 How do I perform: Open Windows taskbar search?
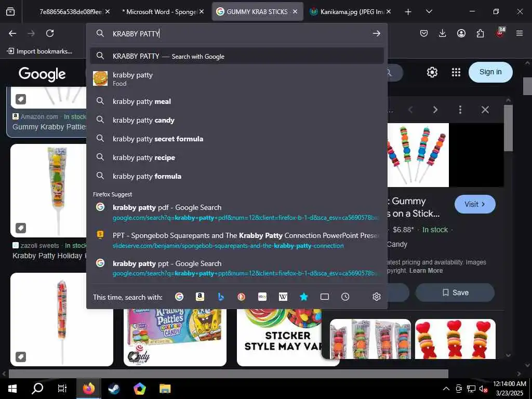(x=37, y=389)
